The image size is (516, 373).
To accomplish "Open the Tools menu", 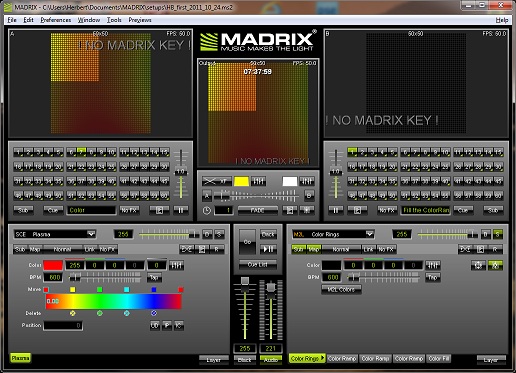I will 114,20.
